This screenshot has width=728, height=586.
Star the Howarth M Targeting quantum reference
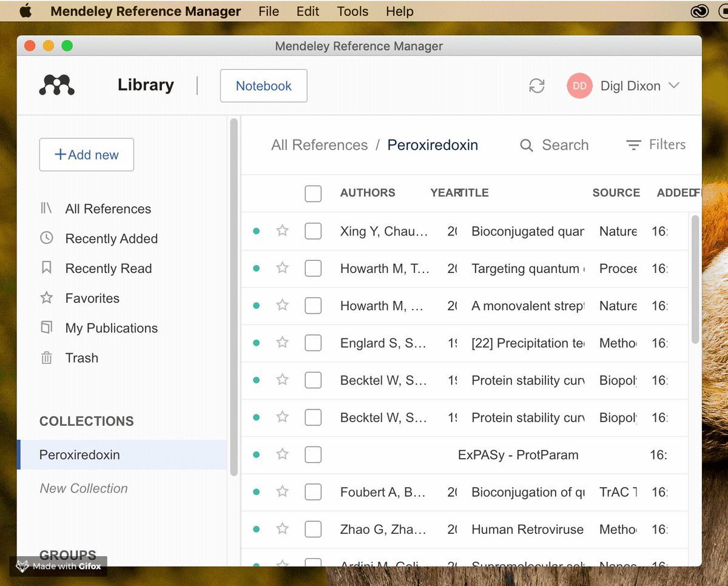point(282,268)
